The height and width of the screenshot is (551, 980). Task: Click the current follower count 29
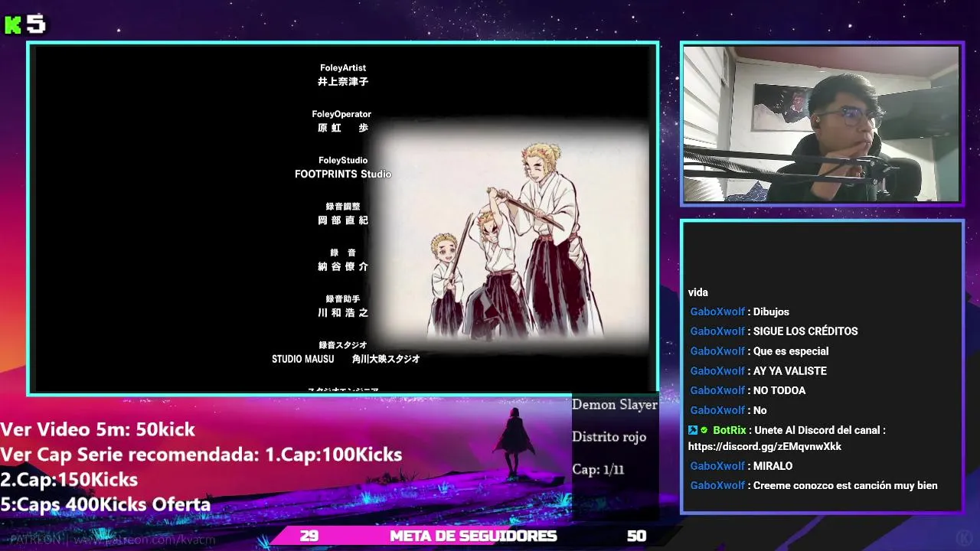click(309, 536)
